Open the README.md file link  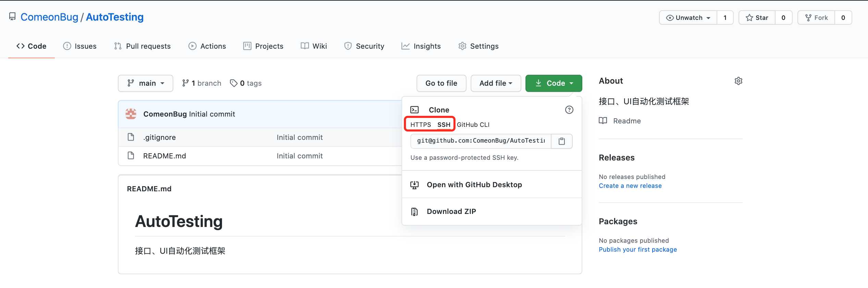[x=164, y=156]
